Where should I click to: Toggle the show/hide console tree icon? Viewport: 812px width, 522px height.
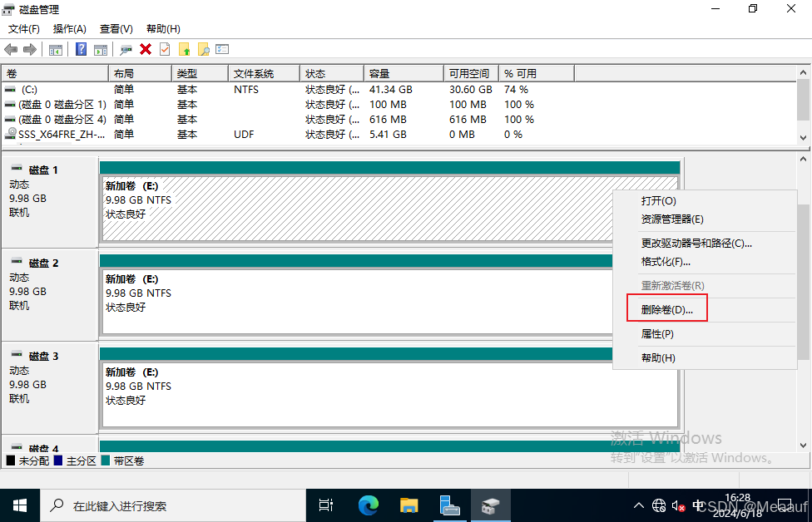(x=56, y=50)
